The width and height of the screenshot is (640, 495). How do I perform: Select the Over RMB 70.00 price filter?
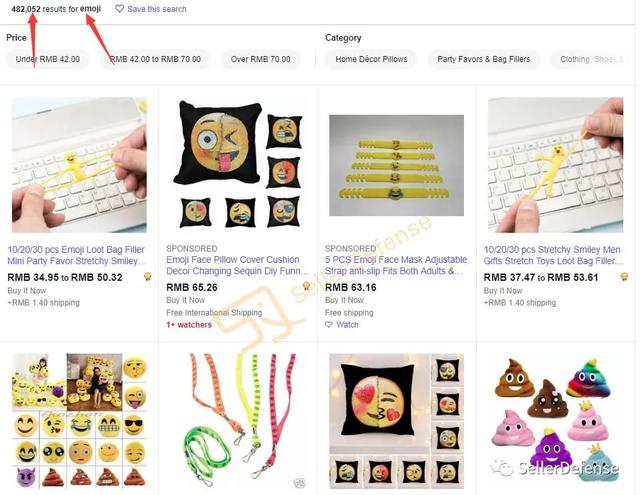tap(260, 59)
